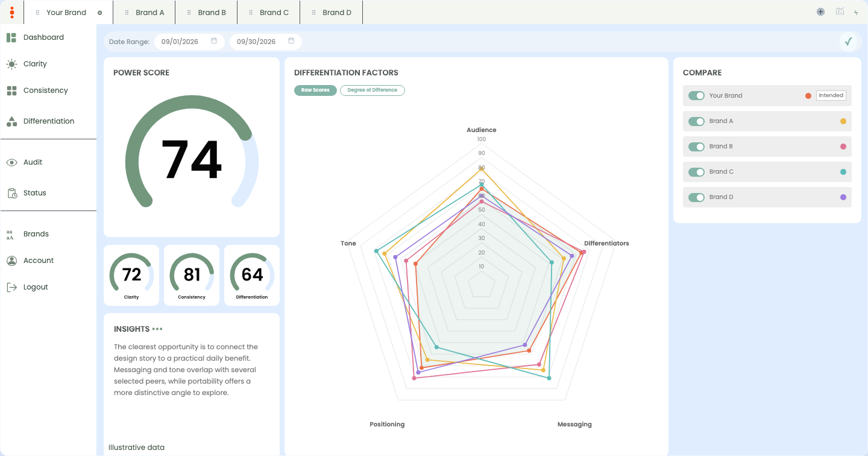Open the bar chart icon in top bar
Viewport: 868px width, 456px height.
840,11
